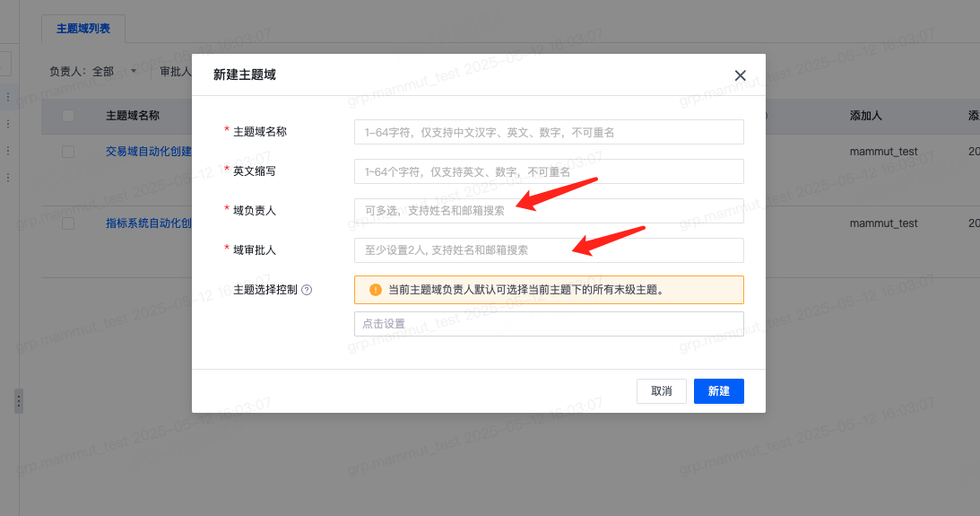Viewport: 980px width, 516px height.
Task: Click the sidebar collapse handle with dots
Action: click(x=19, y=401)
